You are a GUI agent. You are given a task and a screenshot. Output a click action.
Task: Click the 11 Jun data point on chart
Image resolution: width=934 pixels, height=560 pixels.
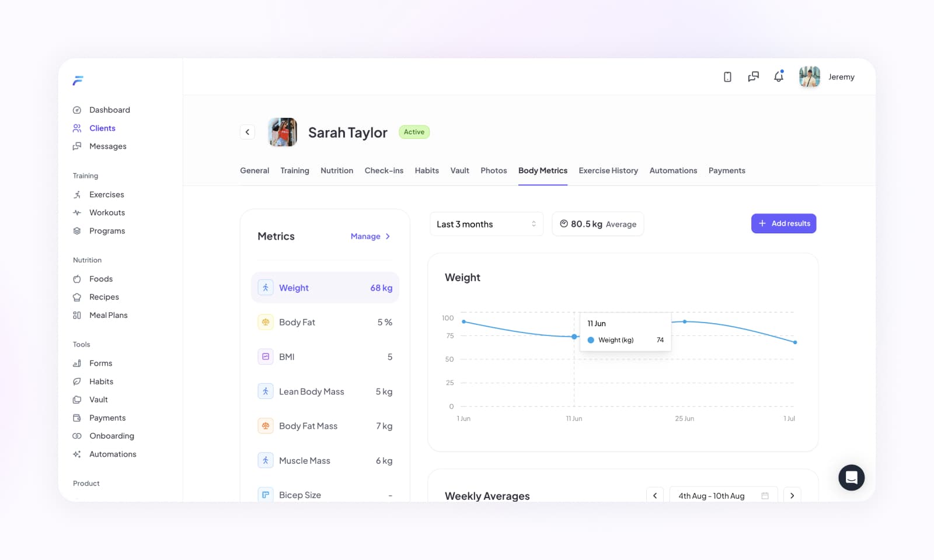click(x=574, y=337)
